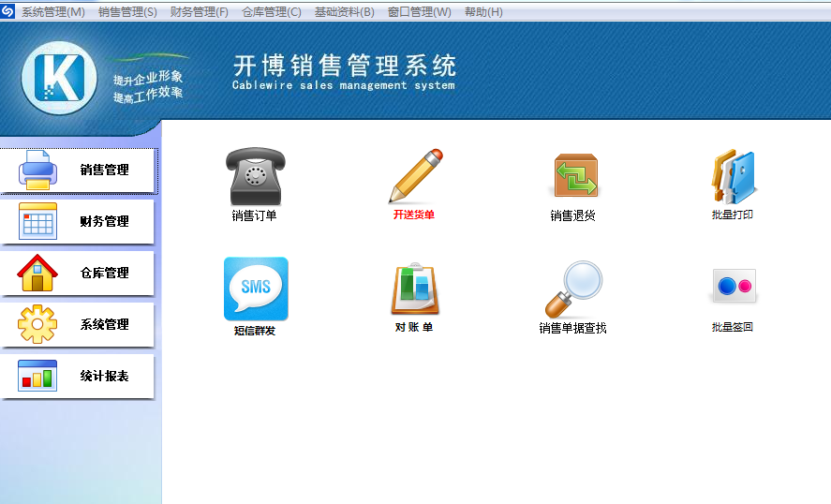Click the 销售单据查找 label text

click(x=573, y=328)
